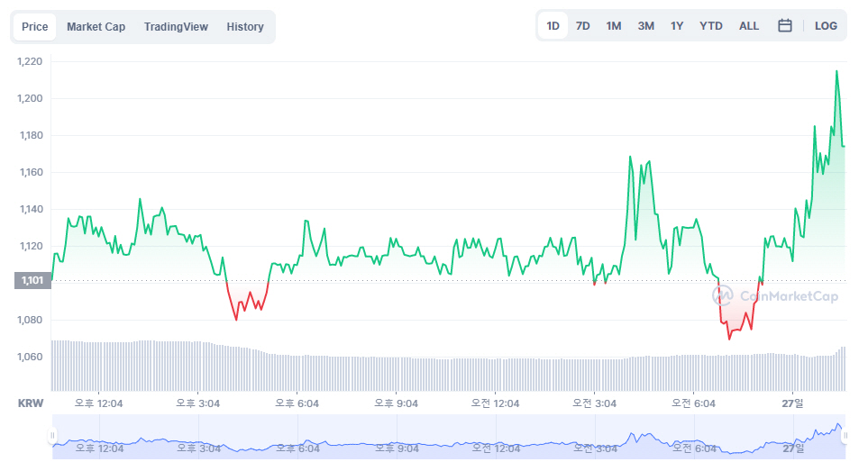Screen dimensions: 868x471
Task: Select the 1D time range
Action: 553,26
